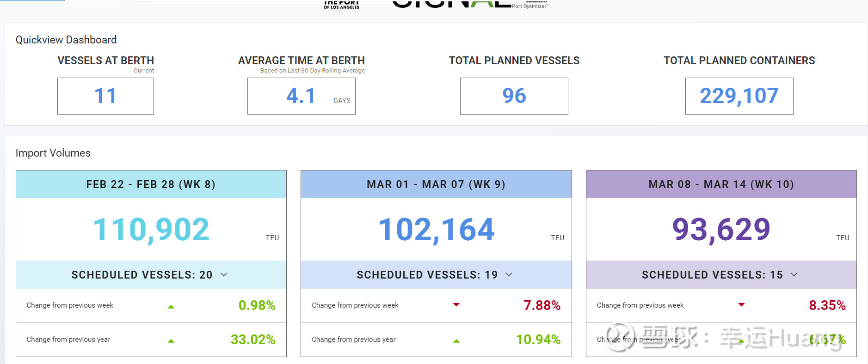The image size is (868, 364).
Task: Expand Scheduled Vessels: 19 chevron
Action: pos(509,275)
